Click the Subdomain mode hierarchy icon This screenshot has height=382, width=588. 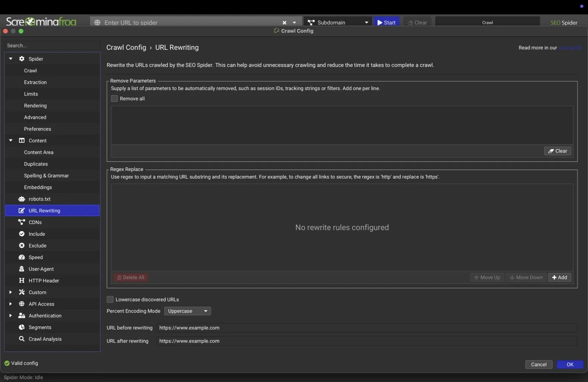point(311,23)
